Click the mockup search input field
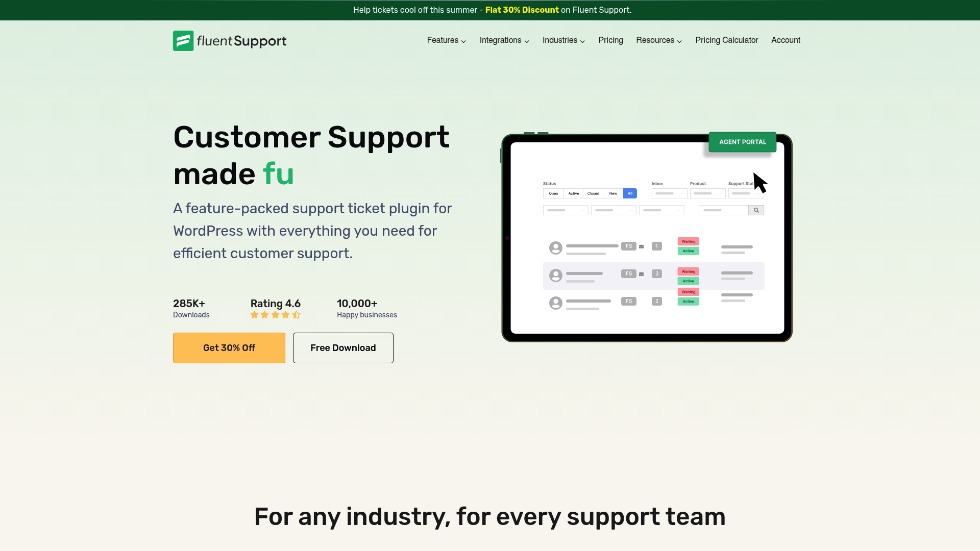The height and width of the screenshot is (551, 980). 723,210
